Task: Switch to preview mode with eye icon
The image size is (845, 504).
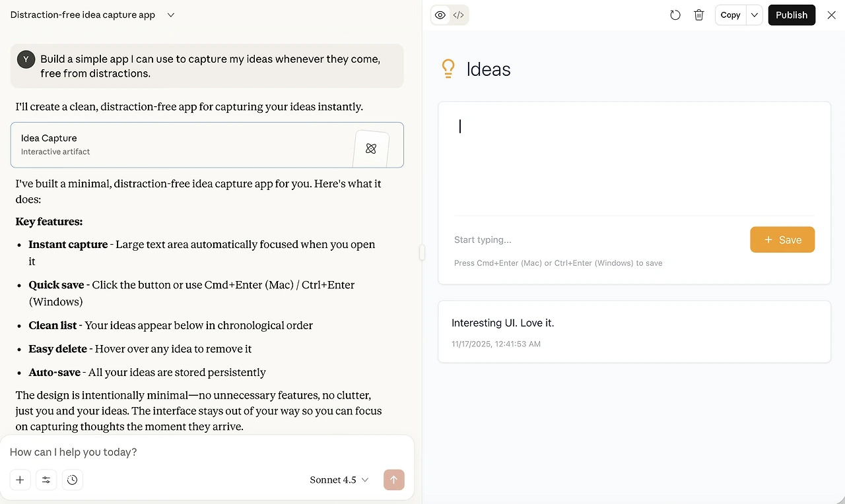Action: [x=440, y=15]
